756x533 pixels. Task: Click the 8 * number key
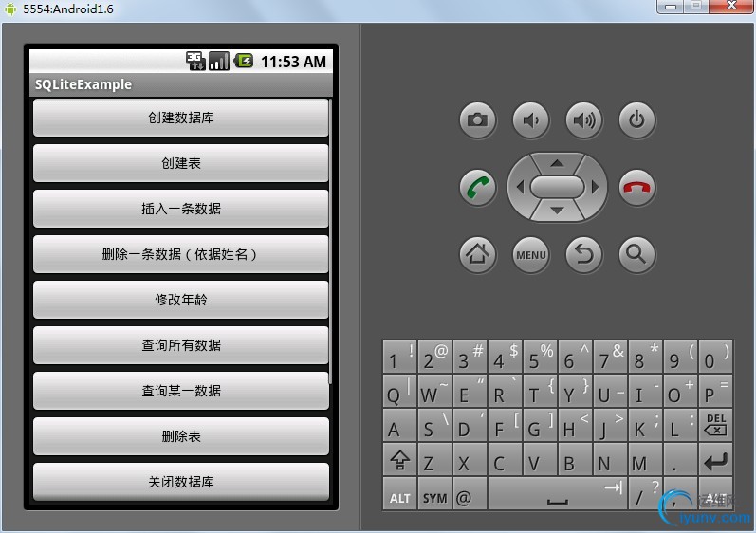point(645,357)
